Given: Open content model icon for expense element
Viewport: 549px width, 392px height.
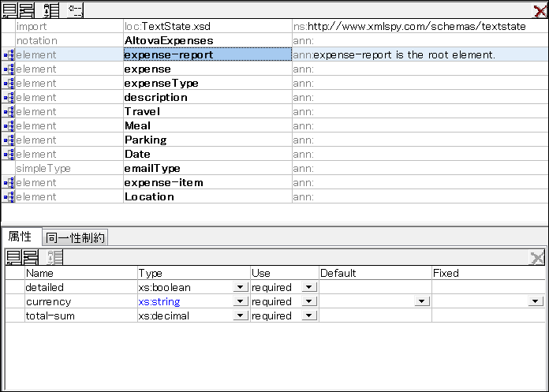Looking at the screenshot, I should [x=9, y=69].
